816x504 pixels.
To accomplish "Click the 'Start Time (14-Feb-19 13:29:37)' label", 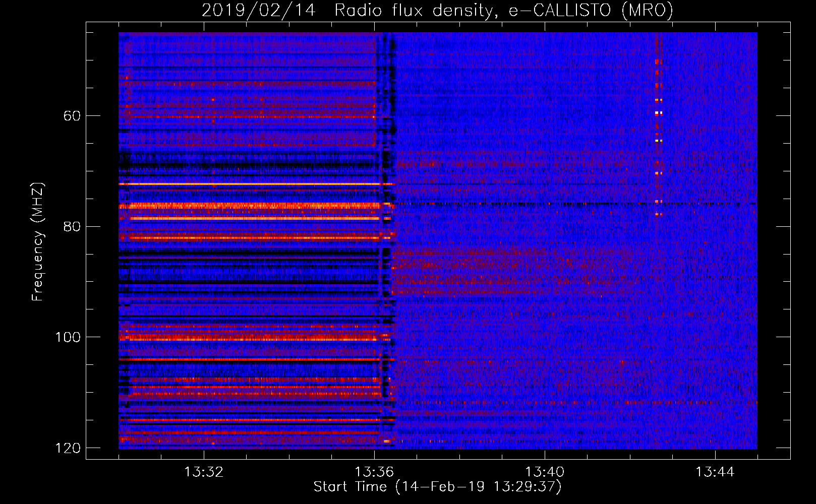I will click(x=437, y=487).
